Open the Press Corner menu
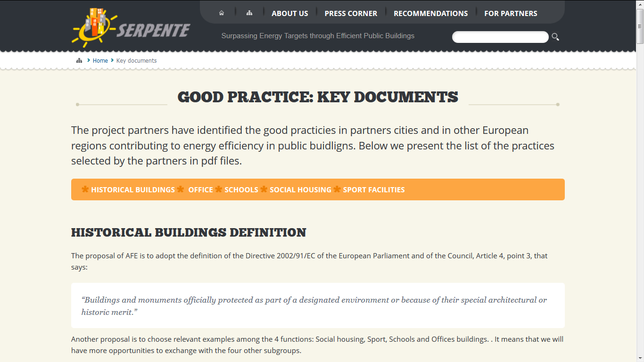644x362 pixels. [351, 14]
